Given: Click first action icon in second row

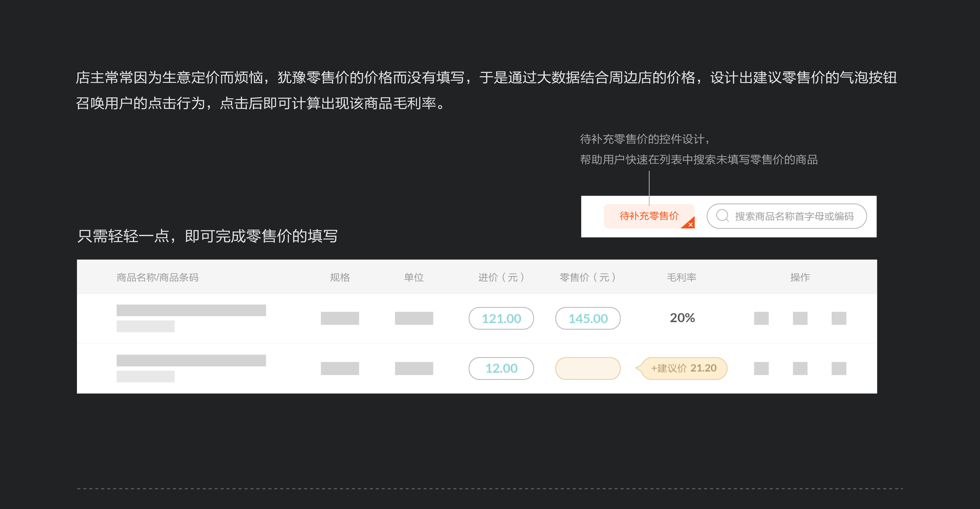Looking at the screenshot, I should [x=761, y=368].
